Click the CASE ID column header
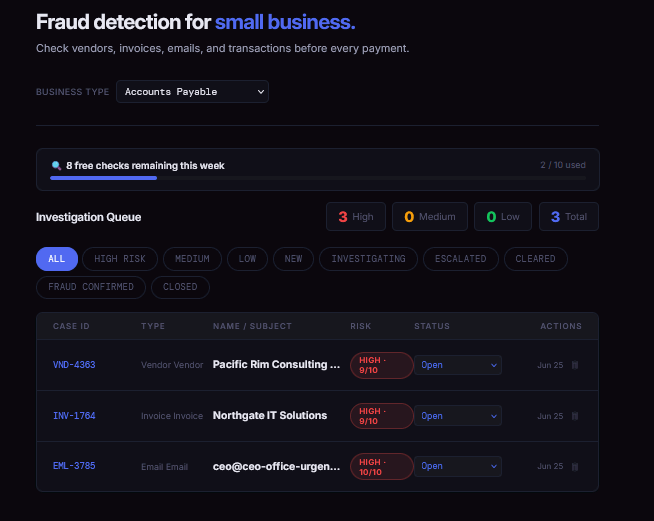The height and width of the screenshot is (521, 654). click(x=71, y=326)
